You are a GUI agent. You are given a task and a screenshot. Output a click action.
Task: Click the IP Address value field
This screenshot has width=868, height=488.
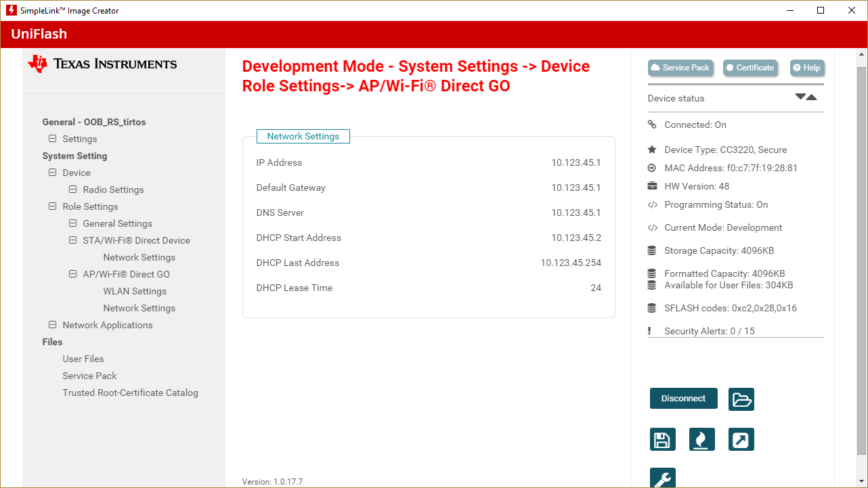[x=576, y=162]
